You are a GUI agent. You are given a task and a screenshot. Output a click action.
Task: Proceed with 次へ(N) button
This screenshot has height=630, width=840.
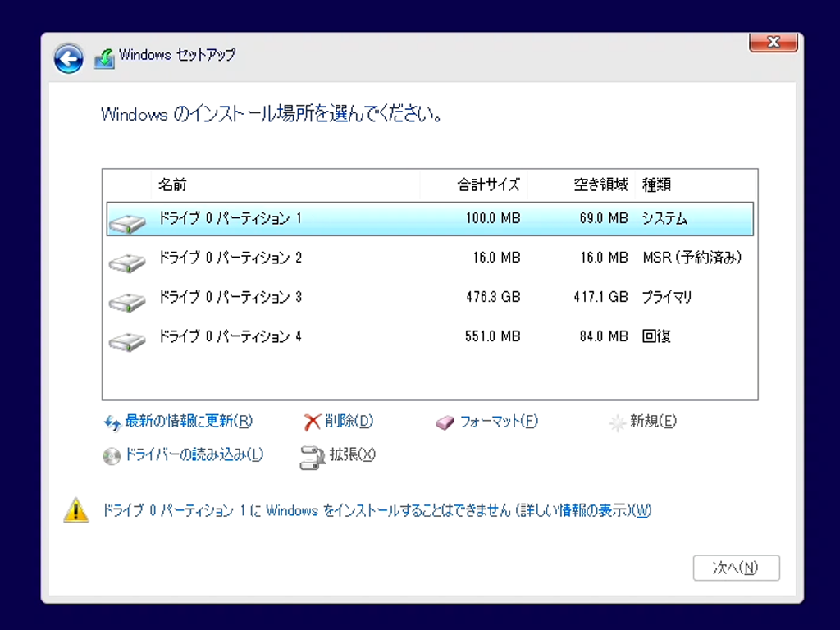[736, 568]
